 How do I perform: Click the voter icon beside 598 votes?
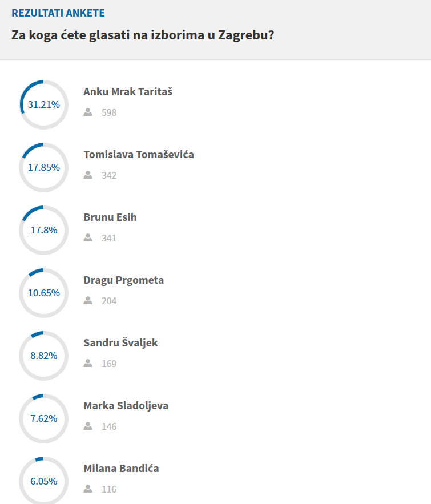tap(88, 112)
